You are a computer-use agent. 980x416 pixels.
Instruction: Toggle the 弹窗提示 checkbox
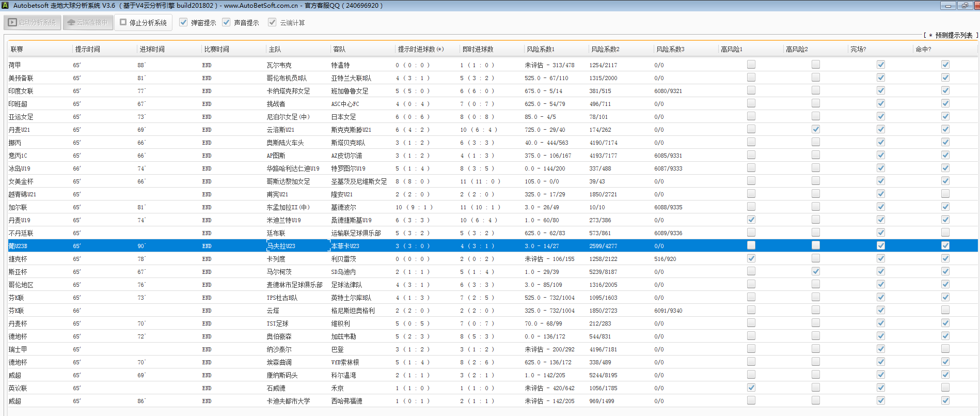[x=183, y=22]
